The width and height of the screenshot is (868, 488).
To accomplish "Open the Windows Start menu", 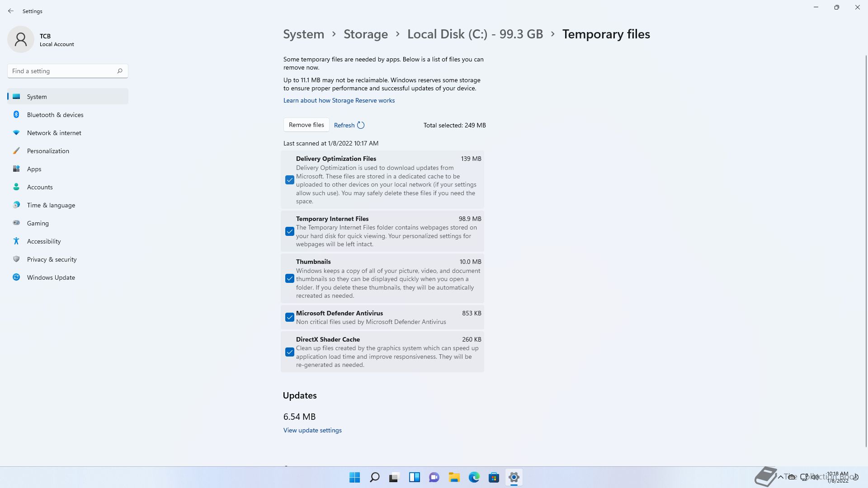I will (355, 477).
